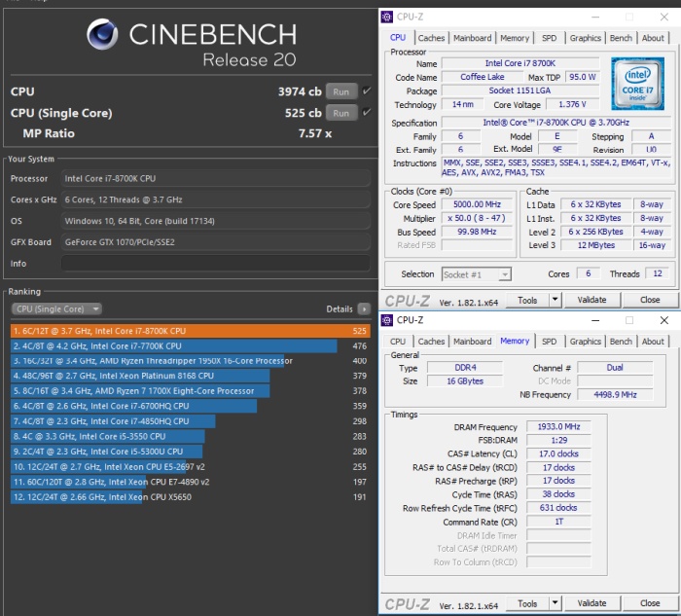Select the i5-3550 ranking row
Viewport: 681px width, 616px height.
point(191,436)
